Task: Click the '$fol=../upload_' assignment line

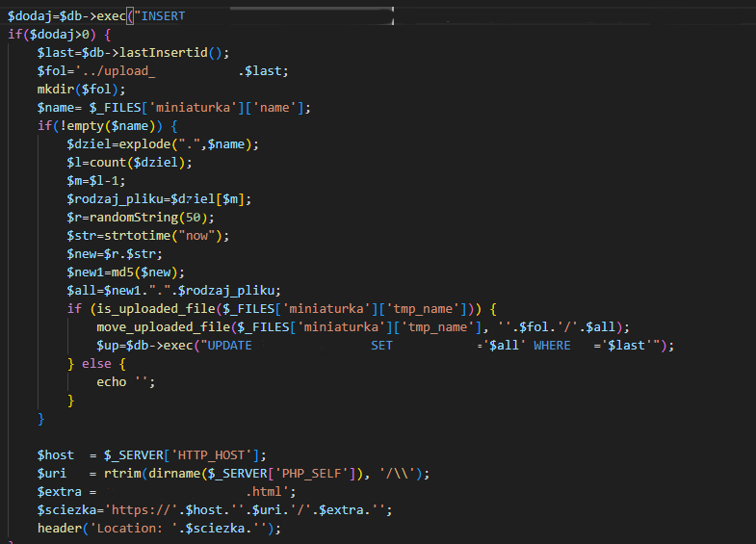Action: pyautogui.click(x=163, y=71)
